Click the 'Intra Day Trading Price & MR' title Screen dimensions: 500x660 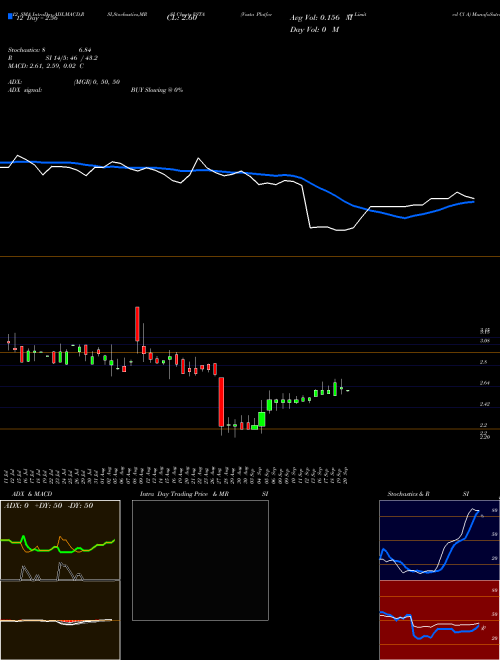coord(184,494)
